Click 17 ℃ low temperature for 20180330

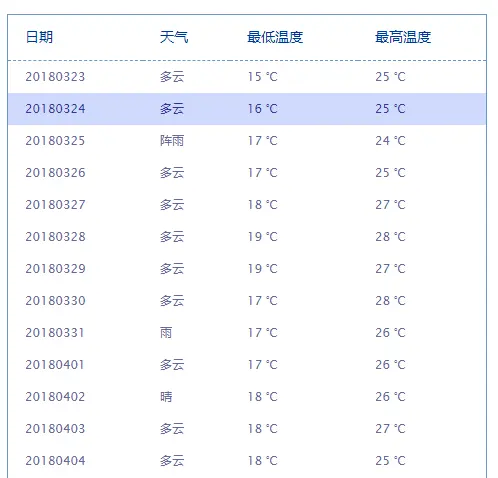[262, 301]
